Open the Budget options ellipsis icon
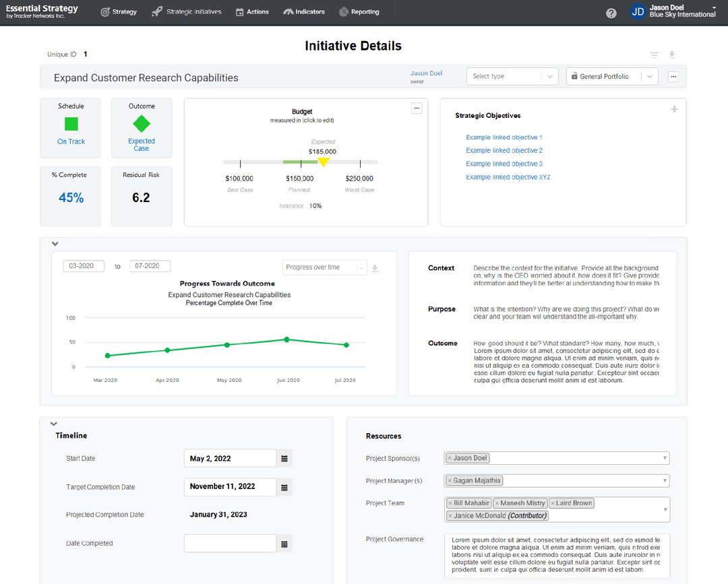The image size is (728, 584). pyautogui.click(x=417, y=107)
